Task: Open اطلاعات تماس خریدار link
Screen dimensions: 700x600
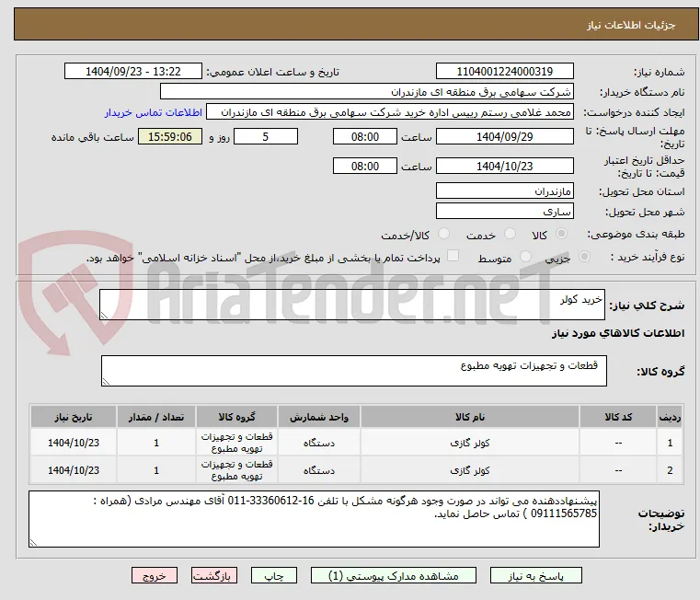Action: pyautogui.click(x=154, y=112)
